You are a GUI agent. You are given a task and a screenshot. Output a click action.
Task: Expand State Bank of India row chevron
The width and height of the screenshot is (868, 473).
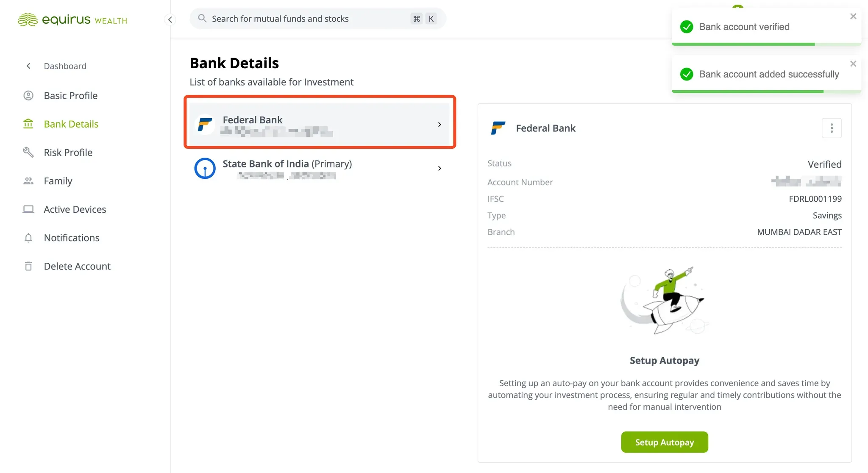click(440, 168)
